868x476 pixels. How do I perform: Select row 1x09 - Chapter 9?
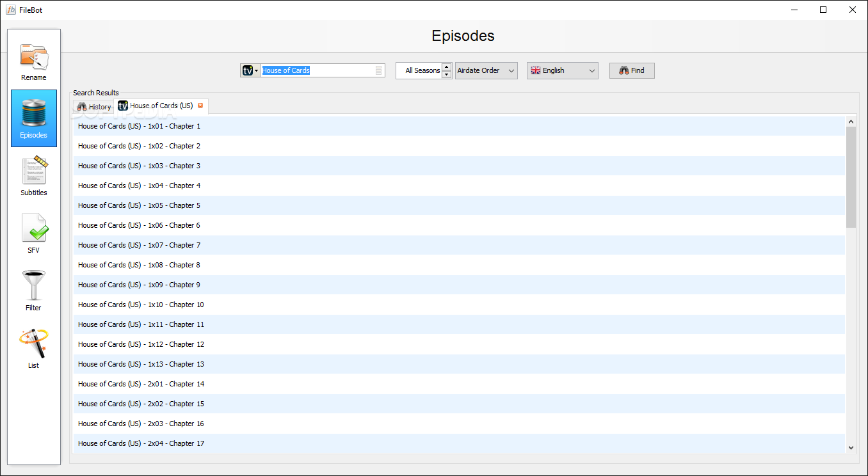tap(460, 285)
